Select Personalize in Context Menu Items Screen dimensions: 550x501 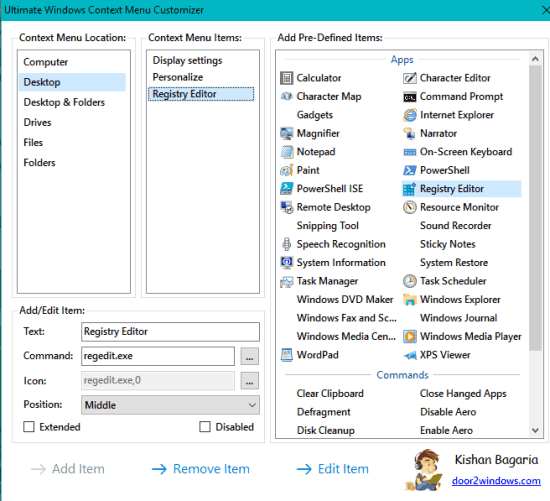click(x=201, y=77)
